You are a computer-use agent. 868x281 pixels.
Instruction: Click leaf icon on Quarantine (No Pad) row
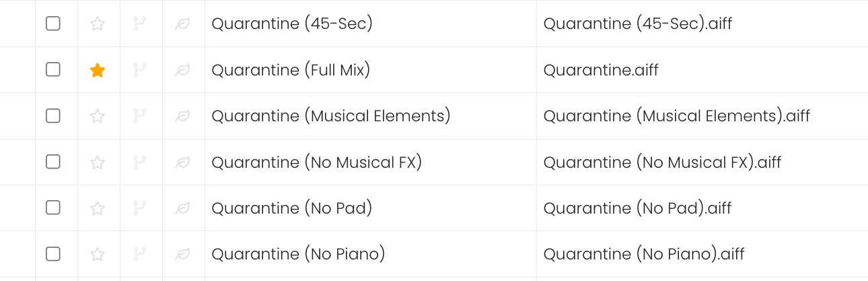click(x=182, y=208)
